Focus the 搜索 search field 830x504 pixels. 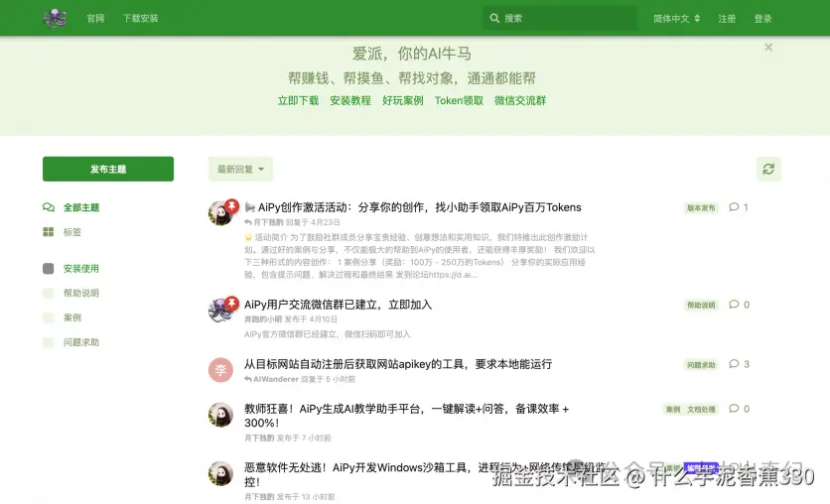point(561,19)
